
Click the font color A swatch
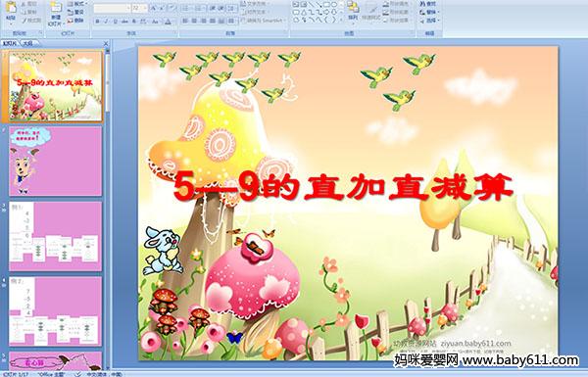pyautogui.click(x=168, y=22)
